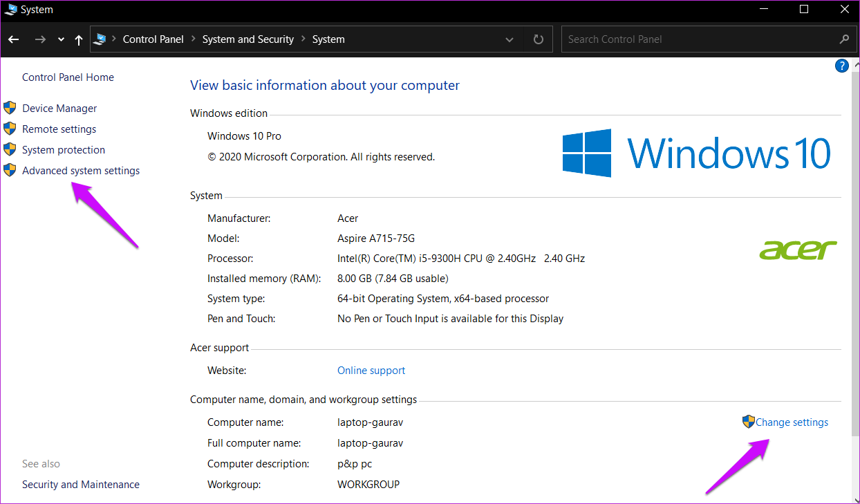Select System and Security in the breadcrumb
This screenshot has height=504, width=860.
[x=247, y=39]
